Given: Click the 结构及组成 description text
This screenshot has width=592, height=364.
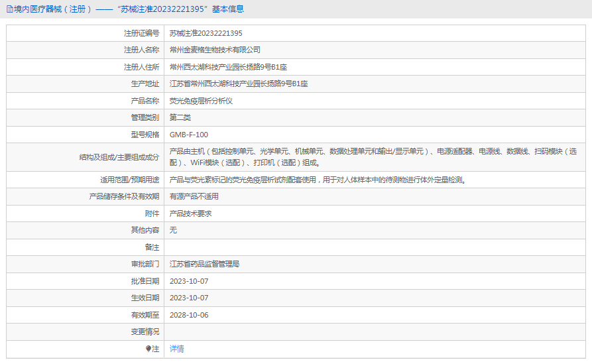Looking at the screenshot, I should coord(373,157).
